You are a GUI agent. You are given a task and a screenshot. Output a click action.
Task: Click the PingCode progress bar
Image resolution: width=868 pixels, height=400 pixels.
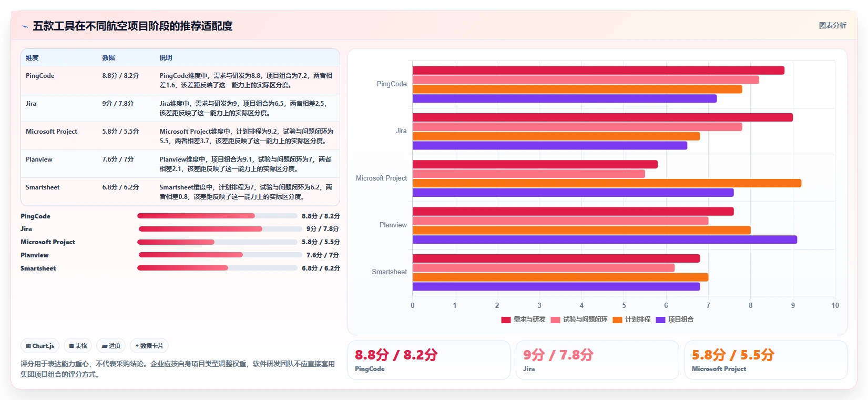217,216
